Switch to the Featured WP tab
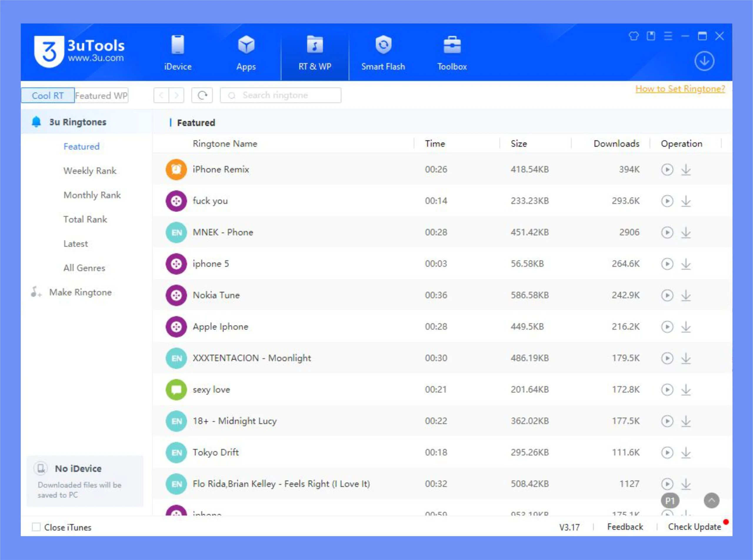Image resolution: width=753 pixels, height=560 pixels. pos(101,96)
